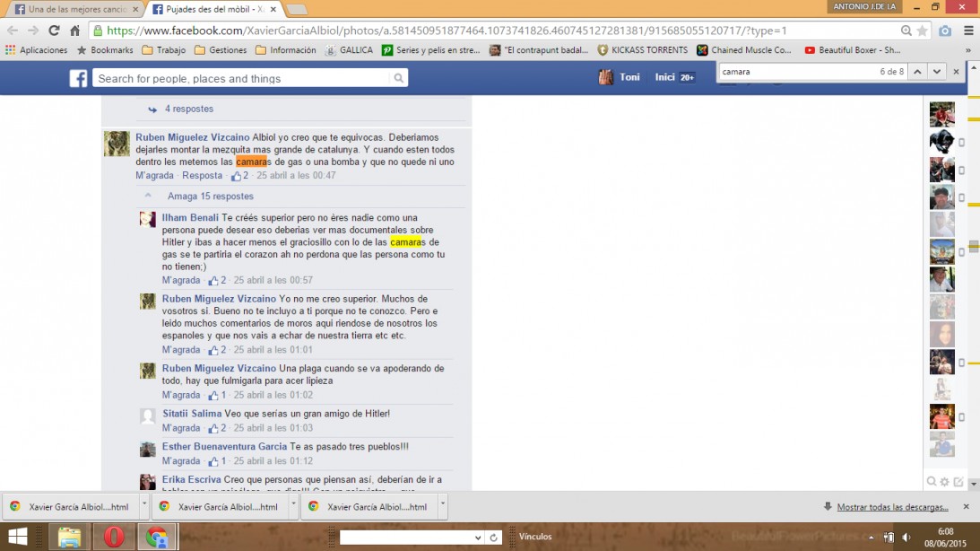Click in the Facebook search input field

(242, 79)
